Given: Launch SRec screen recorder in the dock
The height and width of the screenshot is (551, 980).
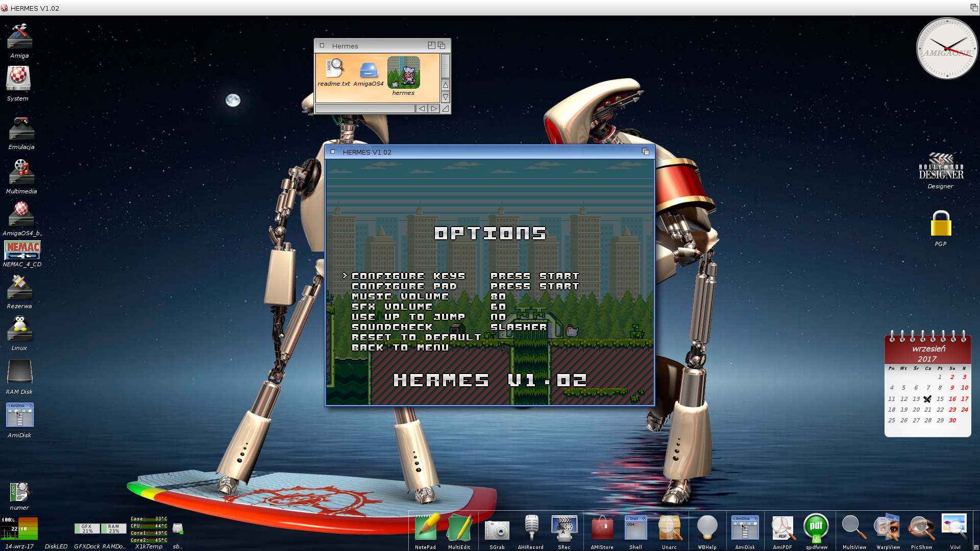Looking at the screenshot, I should [564, 528].
